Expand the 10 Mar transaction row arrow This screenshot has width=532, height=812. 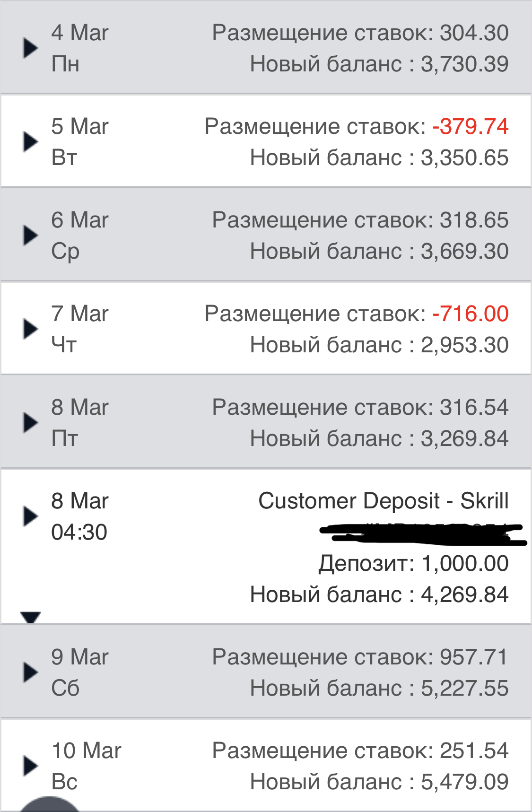click(x=31, y=766)
